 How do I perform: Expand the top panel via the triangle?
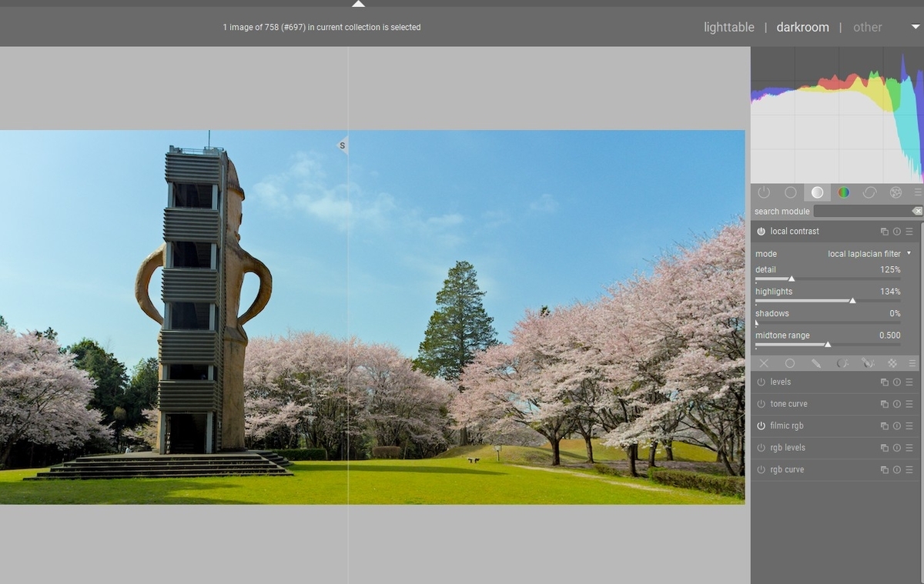click(358, 3)
